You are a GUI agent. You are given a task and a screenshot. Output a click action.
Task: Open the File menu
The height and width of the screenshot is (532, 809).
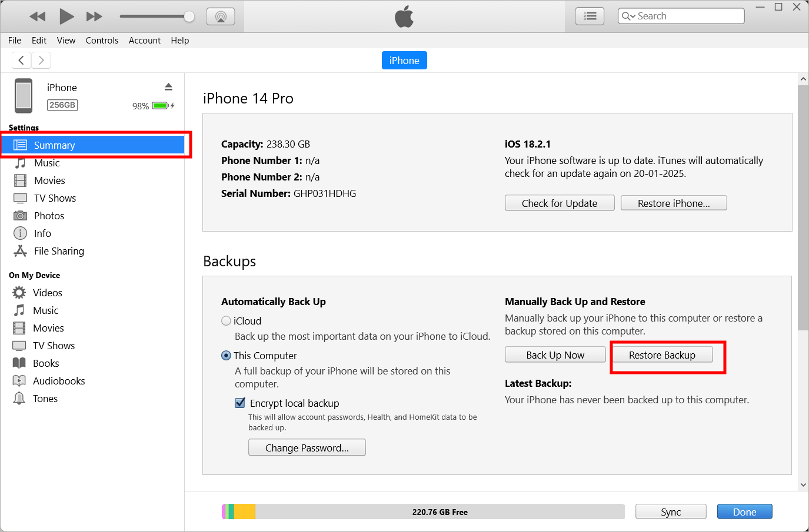[15, 41]
